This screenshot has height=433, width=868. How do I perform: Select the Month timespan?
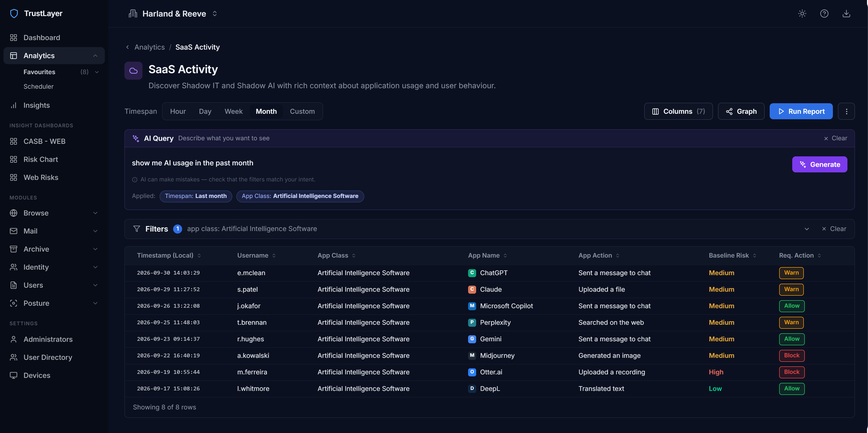point(266,111)
